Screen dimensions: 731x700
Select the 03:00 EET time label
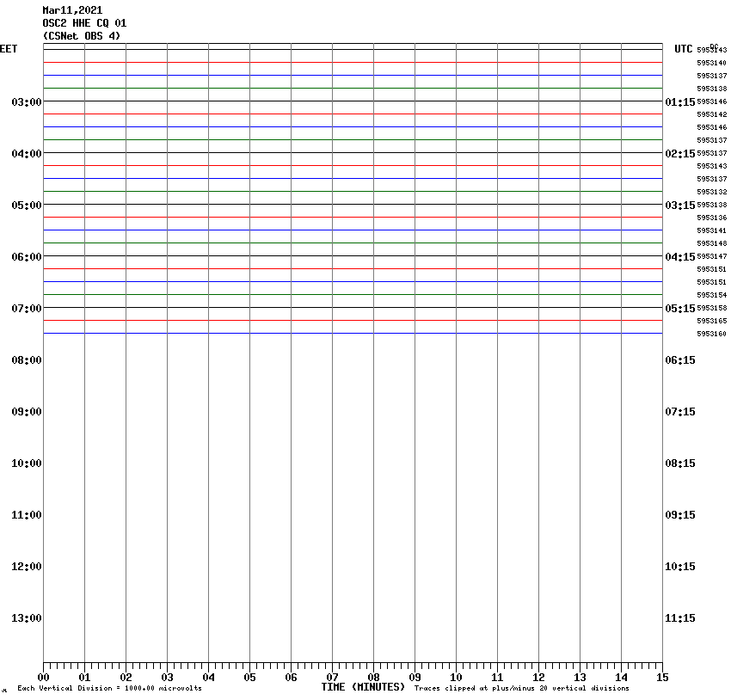[x=27, y=102]
